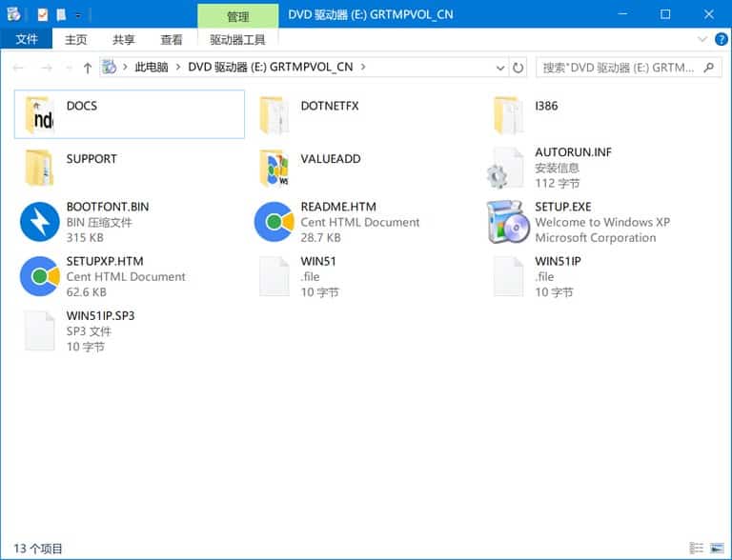The image size is (732, 560).
Task: Click DVD 驱动器 (E:) breadcrumb segment
Action: point(271,68)
